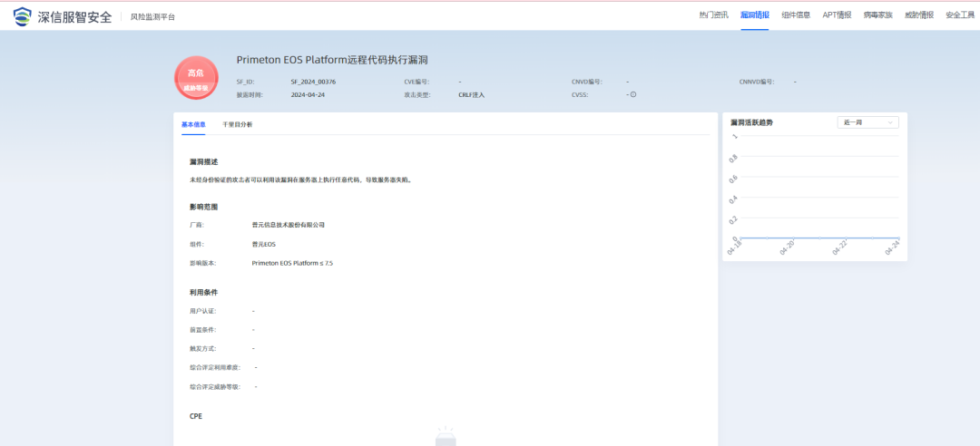980x446 pixels.
Task: Click the 综合评定威胁等级 label
Action: pos(215,387)
